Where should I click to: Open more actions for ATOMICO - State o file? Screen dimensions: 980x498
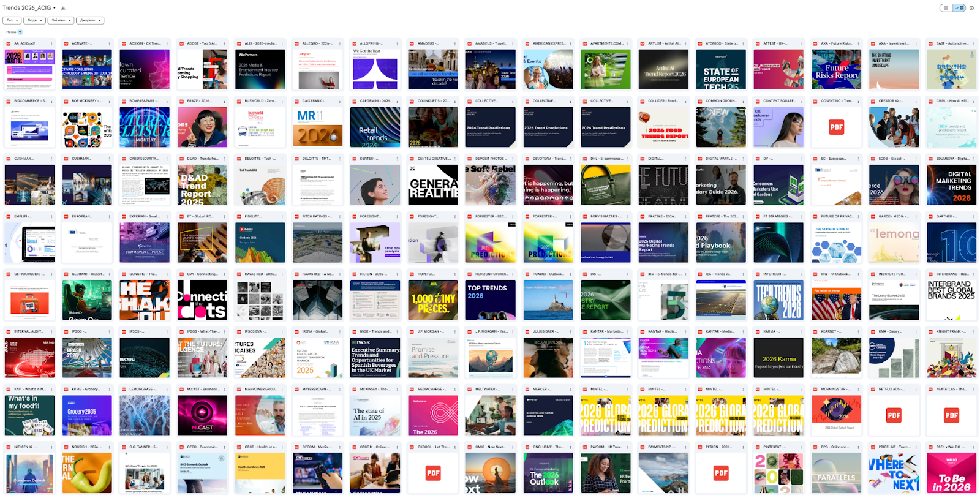743,43
